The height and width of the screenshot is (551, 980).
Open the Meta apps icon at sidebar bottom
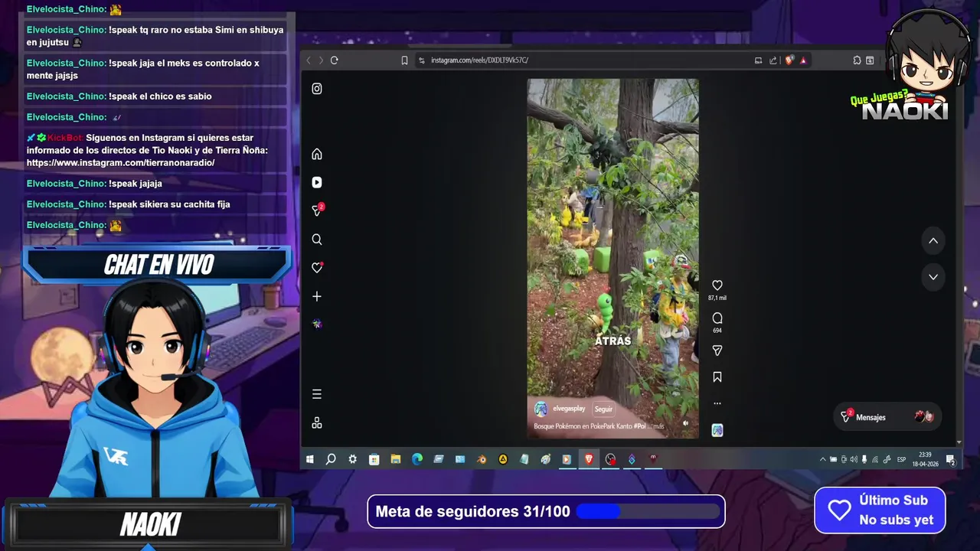tap(317, 422)
